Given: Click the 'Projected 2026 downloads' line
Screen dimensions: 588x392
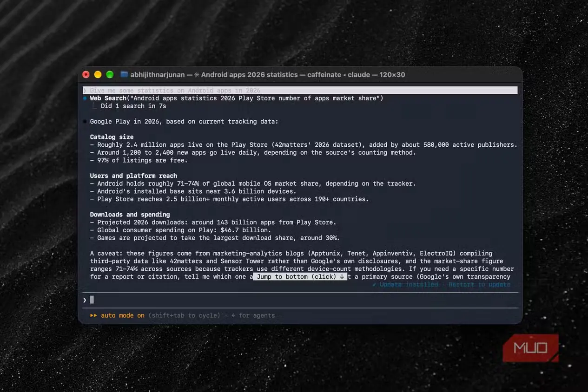Looking at the screenshot, I should [213, 222].
